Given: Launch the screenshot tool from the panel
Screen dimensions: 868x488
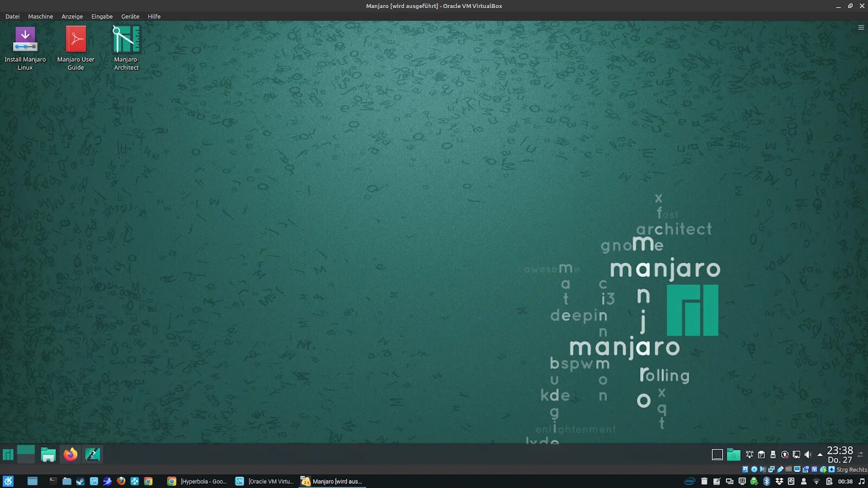Looking at the screenshot, I should 93,454.
